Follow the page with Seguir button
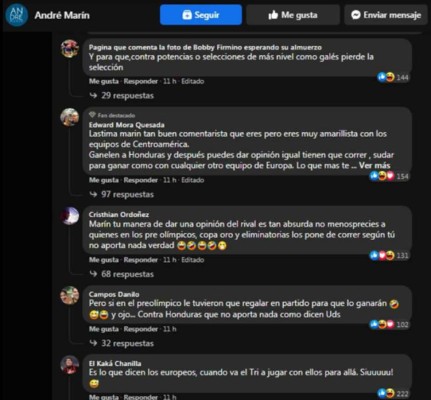This screenshot has width=431, height=400. click(x=201, y=15)
